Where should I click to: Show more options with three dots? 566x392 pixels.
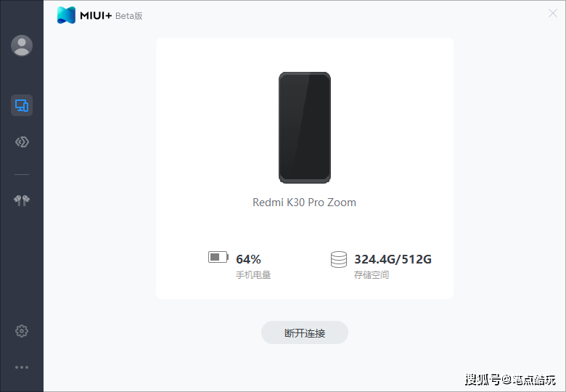(22, 367)
